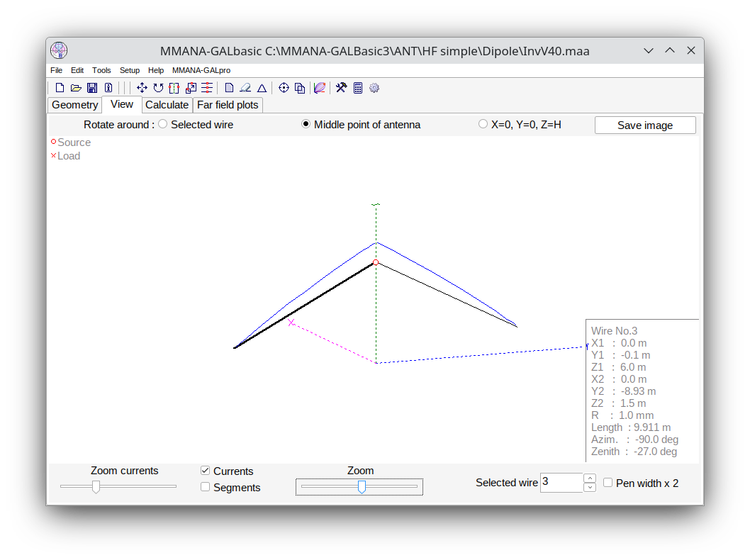Open the radiation pattern lobe icon
Viewport: 750px width, 560px height.
click(x=320, y=88)
